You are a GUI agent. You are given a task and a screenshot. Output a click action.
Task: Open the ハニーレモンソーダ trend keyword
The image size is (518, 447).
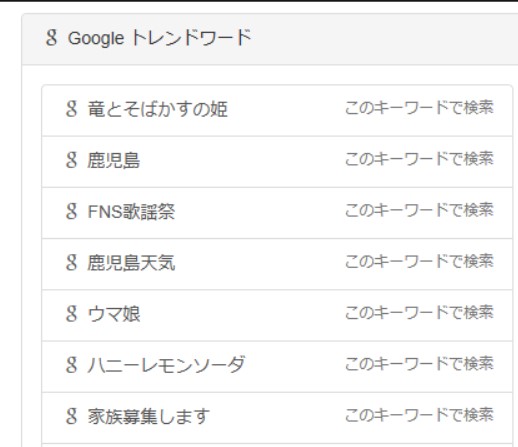click(166, 365)
